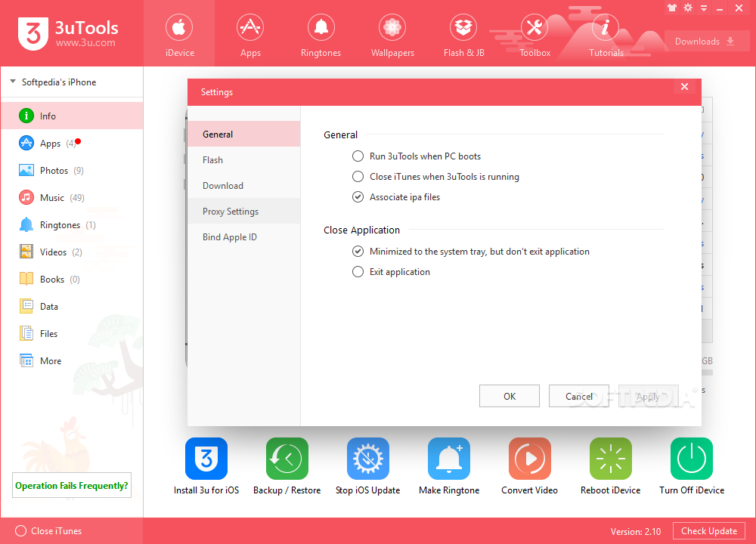Launch Stop iOS Update tool
Viewport: 756px width, 544px height.
coord(368,458)
